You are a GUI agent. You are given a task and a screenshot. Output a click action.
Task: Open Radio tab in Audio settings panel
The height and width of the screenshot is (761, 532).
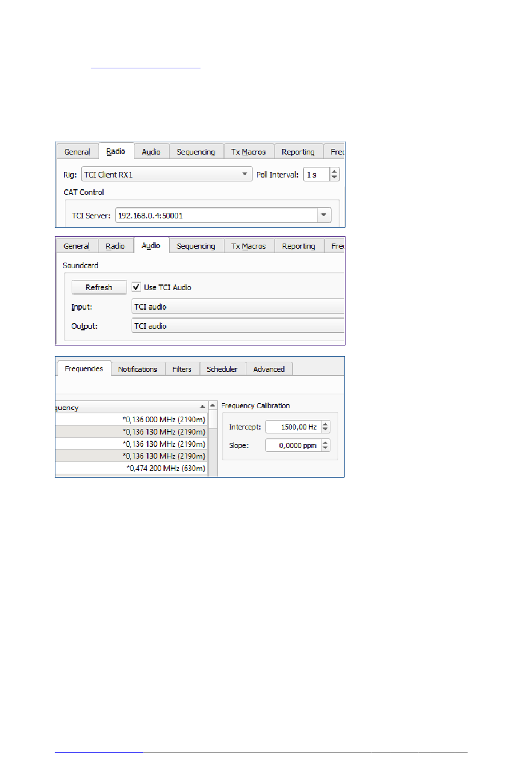(x=115, y=246)
